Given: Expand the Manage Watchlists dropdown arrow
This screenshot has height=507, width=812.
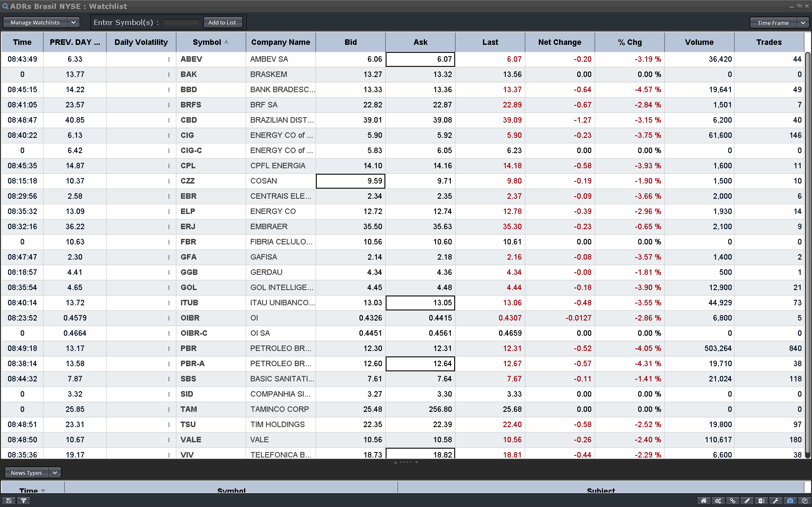Looking at the screenshot, I should [x=73, y=22].
